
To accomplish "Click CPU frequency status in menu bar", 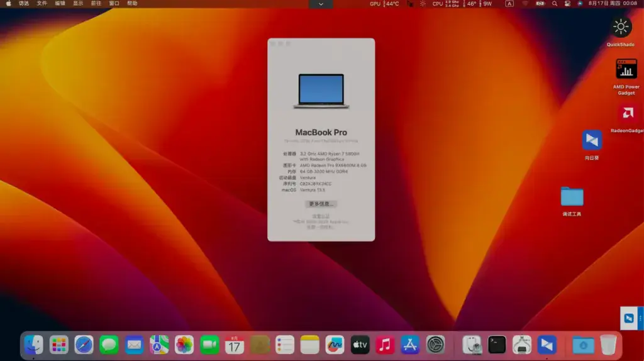I will click(446, 3).
